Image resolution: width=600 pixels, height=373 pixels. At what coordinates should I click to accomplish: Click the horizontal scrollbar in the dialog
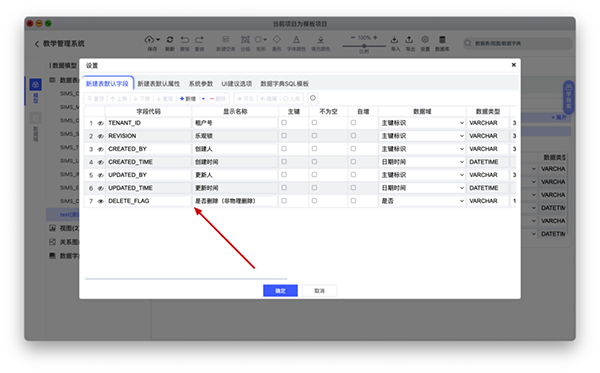tap(186, 279)
